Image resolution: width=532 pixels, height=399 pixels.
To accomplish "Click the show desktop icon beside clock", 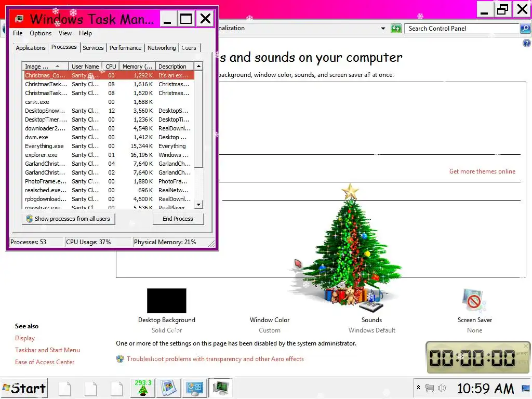I will point(526,388).
